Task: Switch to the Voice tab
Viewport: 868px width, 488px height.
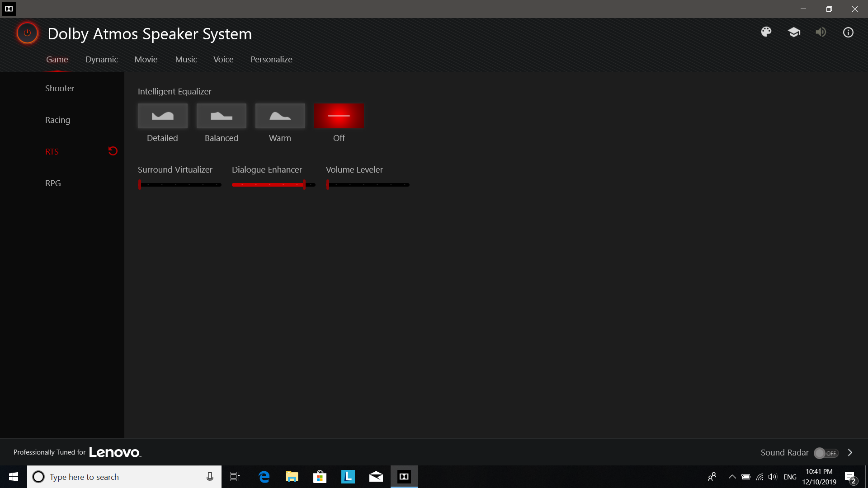Action: click(x=223, y=59)
